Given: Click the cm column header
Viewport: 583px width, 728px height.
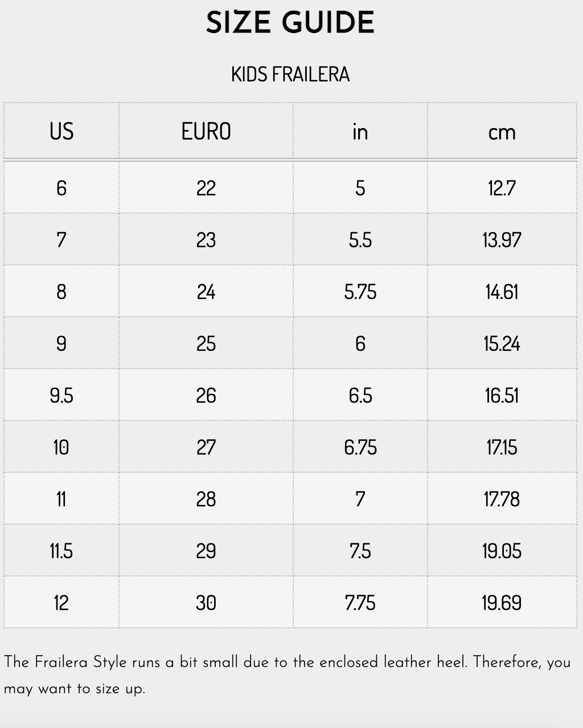Looking at the screenshot, I should [x=502, y=132].
